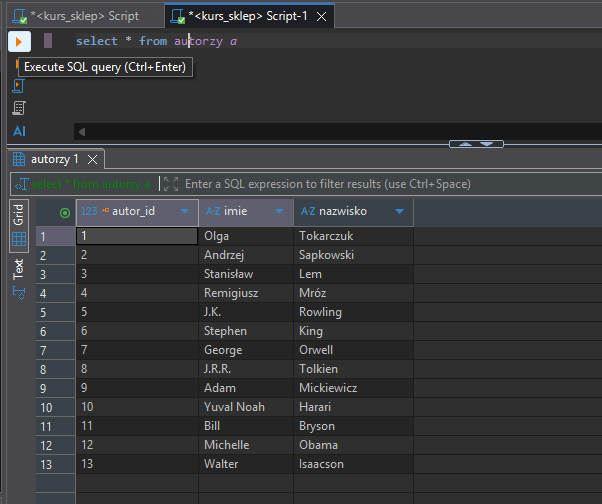The image size is (602, 504).
Task: Open nazwisko column filter dropdown
Action: (400, 212)
